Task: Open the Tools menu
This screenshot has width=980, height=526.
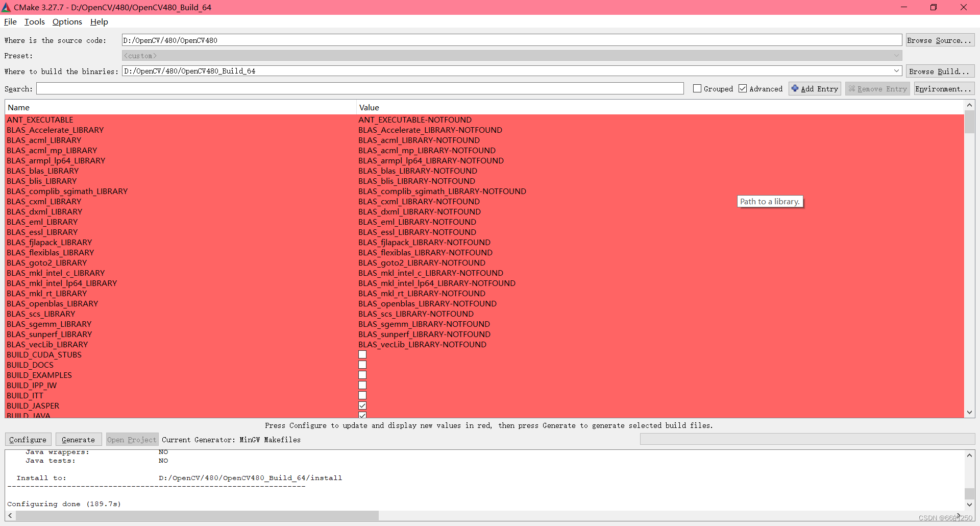Action: (34, 22)
